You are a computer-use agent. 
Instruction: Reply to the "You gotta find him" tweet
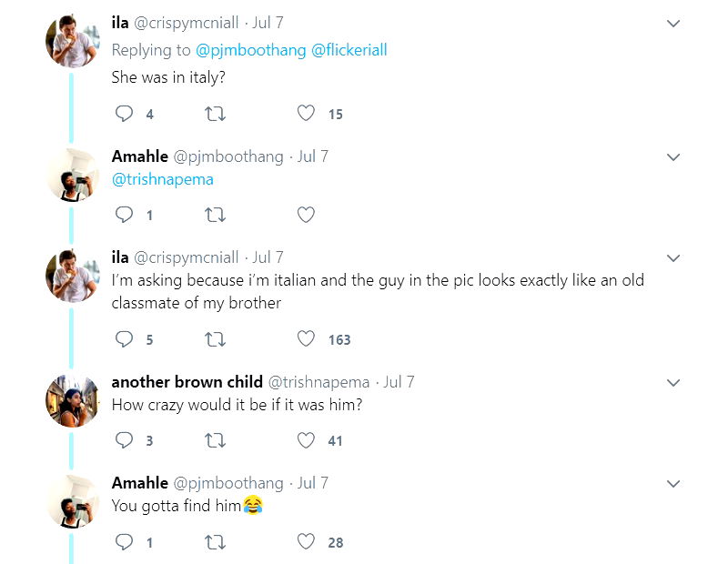(x=125, y=542)
